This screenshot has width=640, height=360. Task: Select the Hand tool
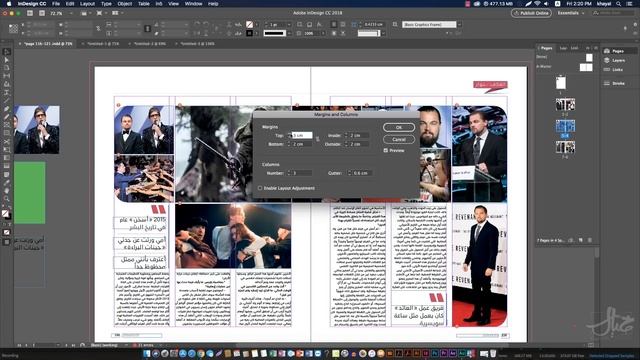[x=7, y=191]
